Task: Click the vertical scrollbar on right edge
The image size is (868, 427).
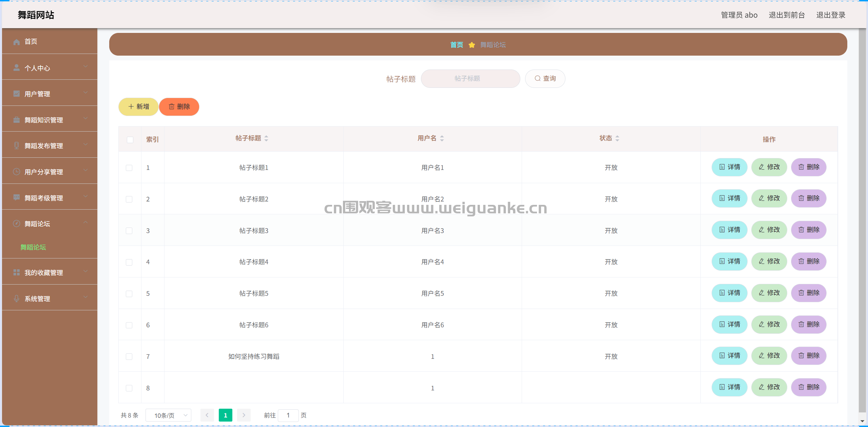Action: (862, 220)
